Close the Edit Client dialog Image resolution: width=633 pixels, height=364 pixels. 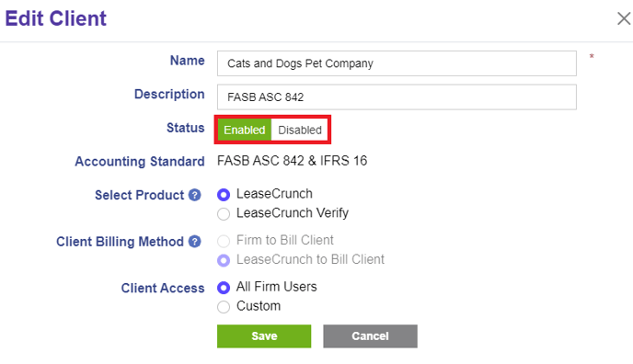coord(624,18)
